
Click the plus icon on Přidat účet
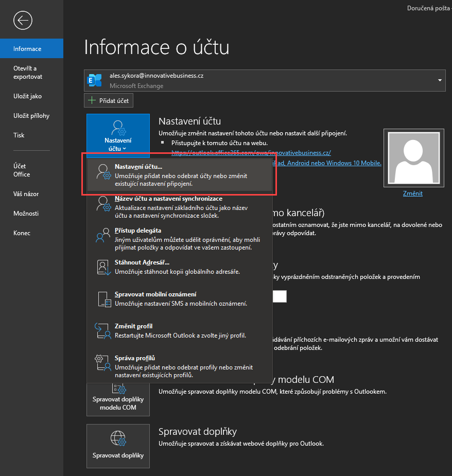[92, 100]
